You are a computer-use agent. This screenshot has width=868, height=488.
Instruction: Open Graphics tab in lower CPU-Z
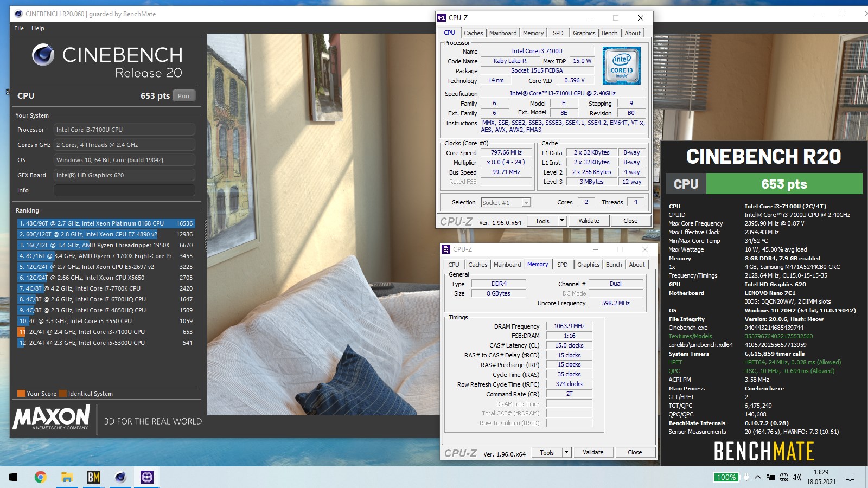[x=588, y=265]
